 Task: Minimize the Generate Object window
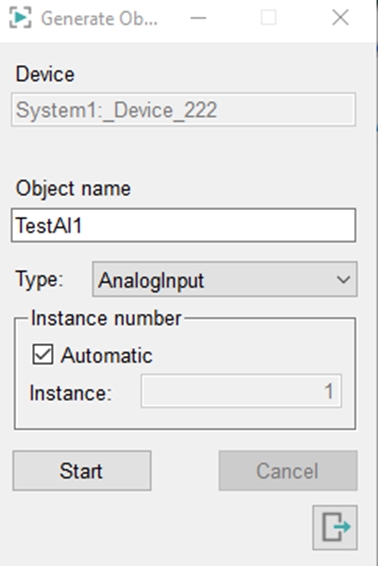[198, 18]
